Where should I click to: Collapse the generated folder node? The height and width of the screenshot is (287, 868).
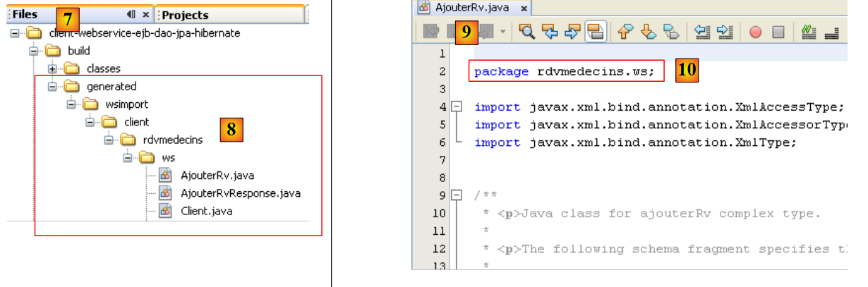click(52, 87)
